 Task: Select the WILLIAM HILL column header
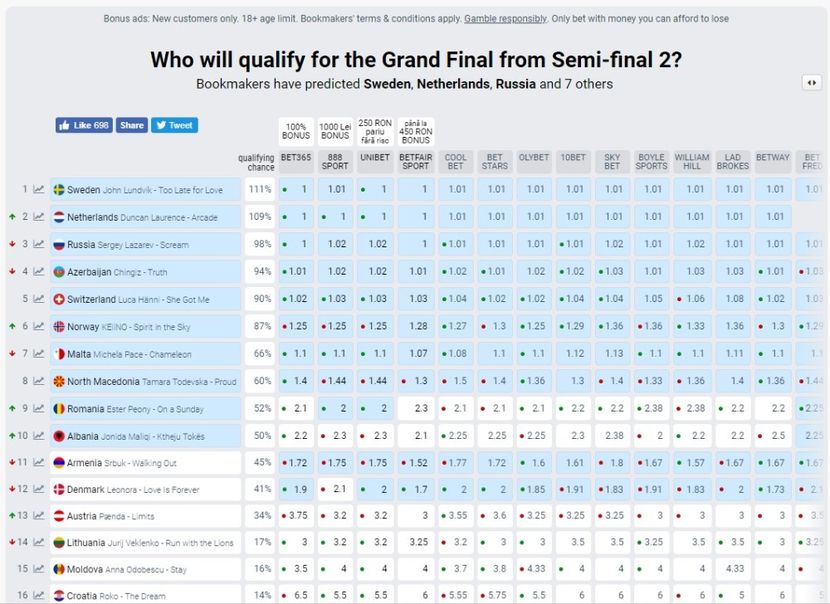point(692,162)
